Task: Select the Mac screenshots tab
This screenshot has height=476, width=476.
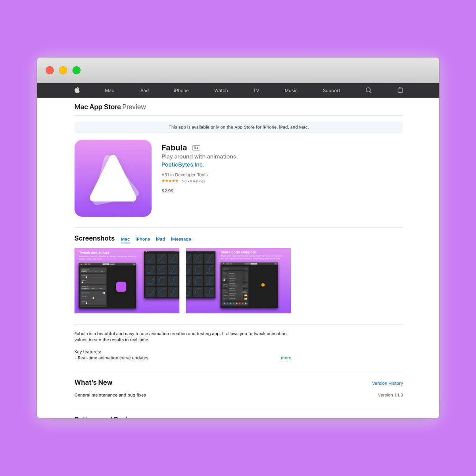Action: (x=125, y=239)
